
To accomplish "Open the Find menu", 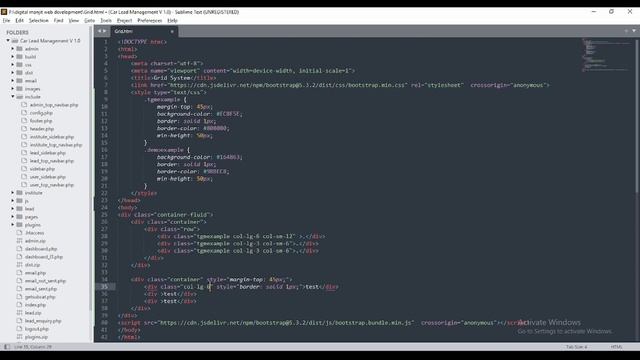I will pyautogui.click(x=58, y=20).
